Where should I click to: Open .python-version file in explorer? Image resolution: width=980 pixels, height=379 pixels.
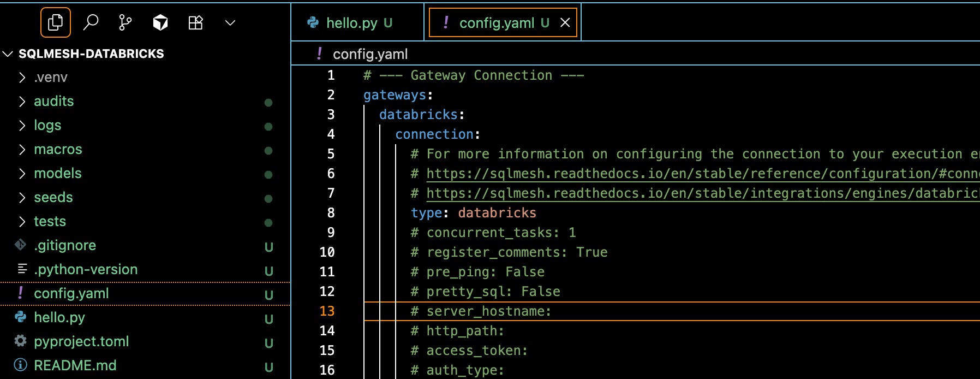click(145, 270)
